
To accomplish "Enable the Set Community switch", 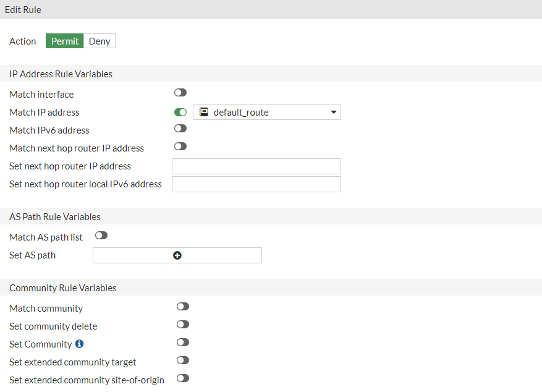I will [x=182, y=343].
